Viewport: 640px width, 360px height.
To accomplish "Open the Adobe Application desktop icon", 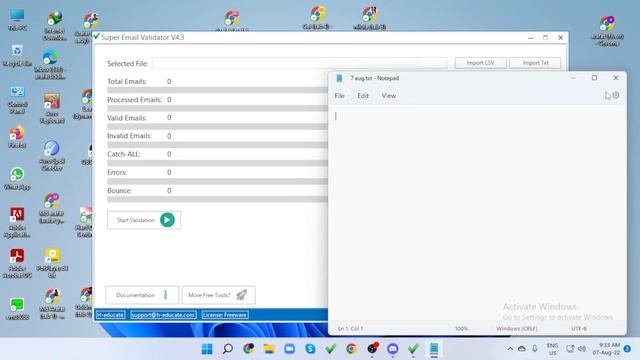I will 17,223.
